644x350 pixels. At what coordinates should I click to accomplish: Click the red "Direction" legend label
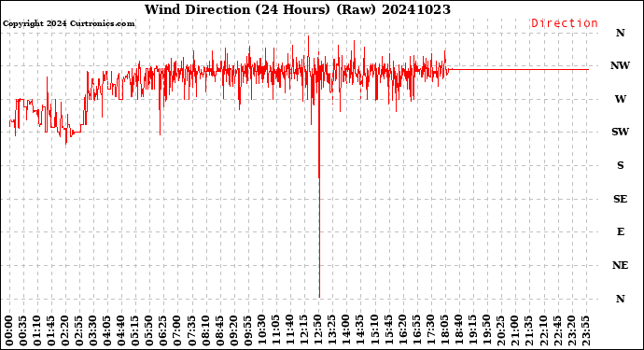point(565,23)
